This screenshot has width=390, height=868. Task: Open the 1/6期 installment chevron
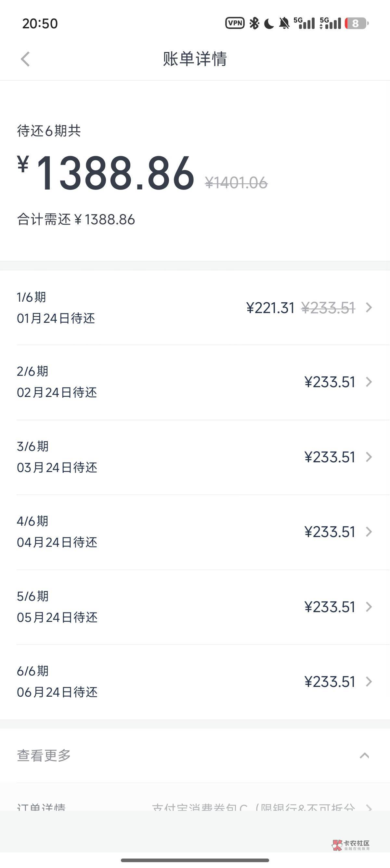click(369, 307)
